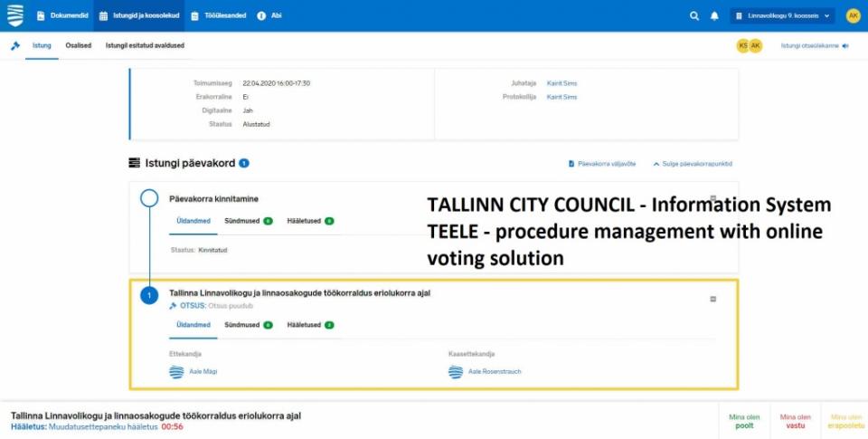
Task: Vote Mina olen poolt
Action: tap(744, 421)
